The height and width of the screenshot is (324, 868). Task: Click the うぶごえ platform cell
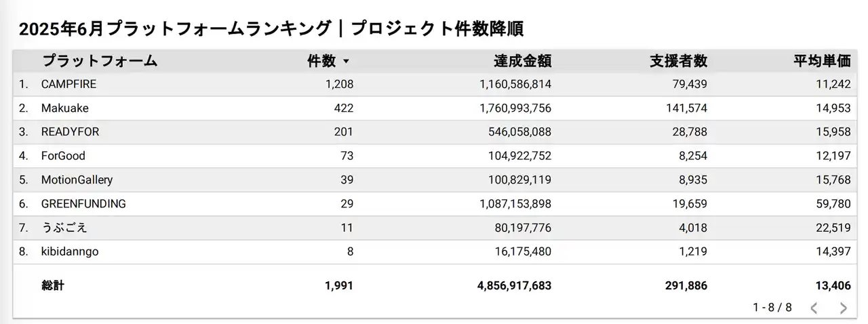click(64, 228)
